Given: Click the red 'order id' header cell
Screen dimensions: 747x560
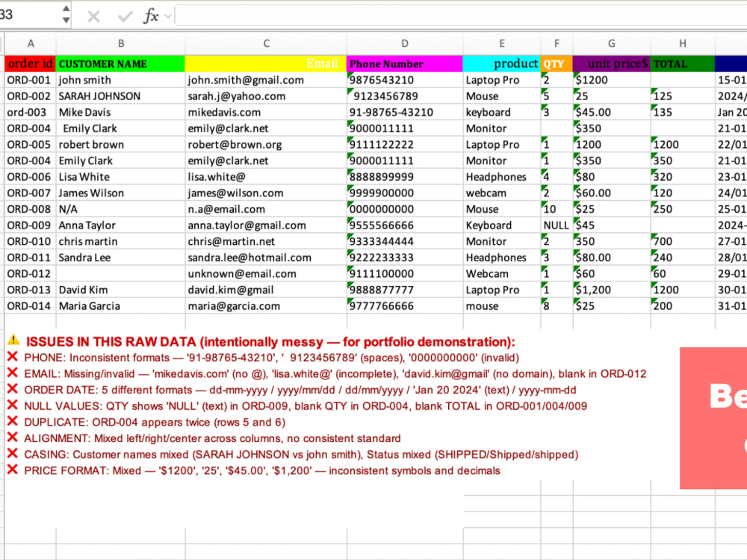Looking at the screenshot, I should (x=31, y=63).
